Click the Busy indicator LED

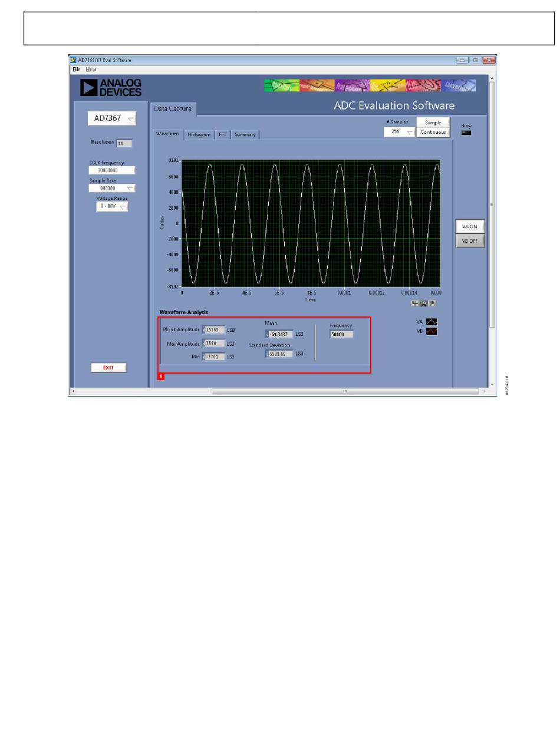[x=466, y=133]
